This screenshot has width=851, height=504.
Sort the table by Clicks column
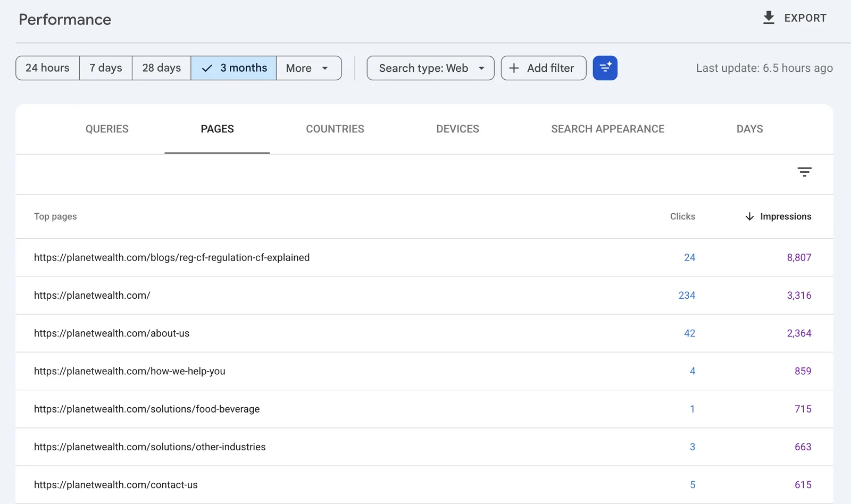click(682, 216)
